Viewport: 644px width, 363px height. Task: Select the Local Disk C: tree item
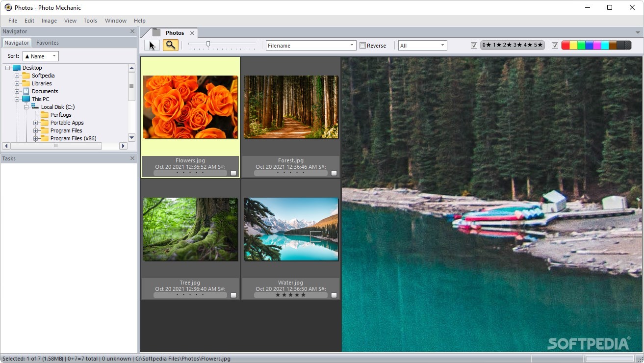(59, 106)
